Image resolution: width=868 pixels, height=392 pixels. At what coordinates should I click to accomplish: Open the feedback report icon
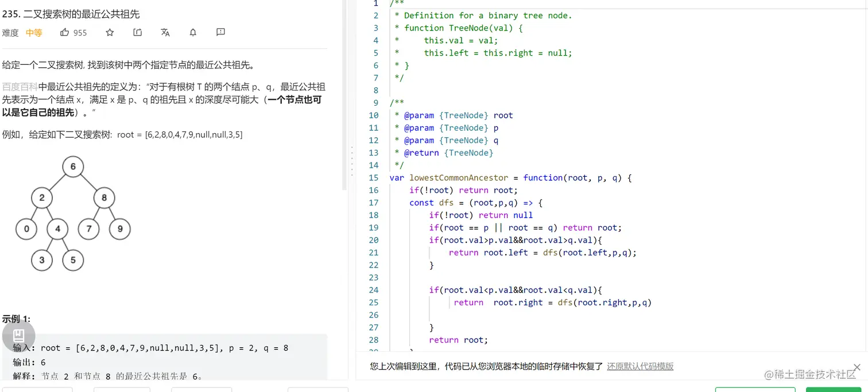[220, 33]
